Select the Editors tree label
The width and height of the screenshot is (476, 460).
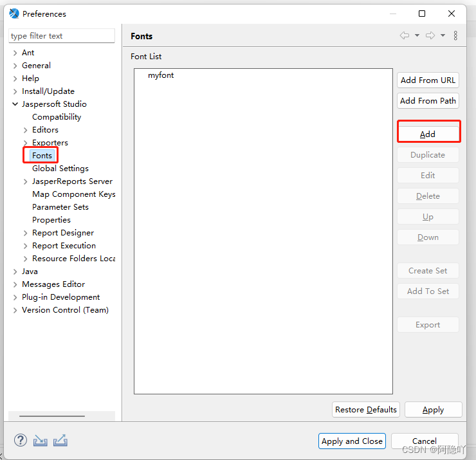pyautogui.click(x=45, y=130)
